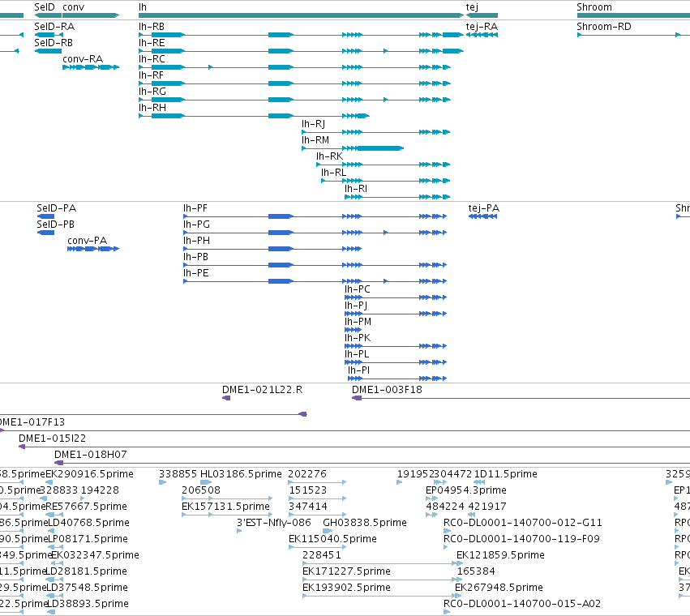Select the Ih-RI transcript label

click(356, 189)
